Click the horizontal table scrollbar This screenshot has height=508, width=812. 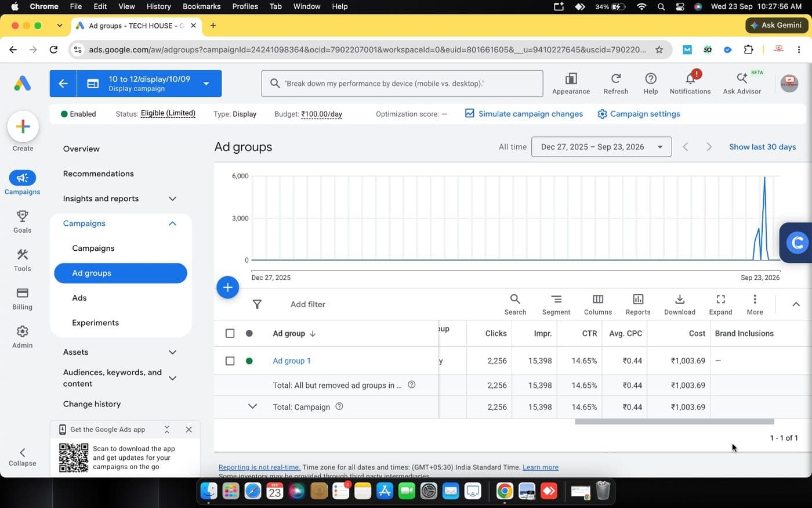(x=674, y=422)
